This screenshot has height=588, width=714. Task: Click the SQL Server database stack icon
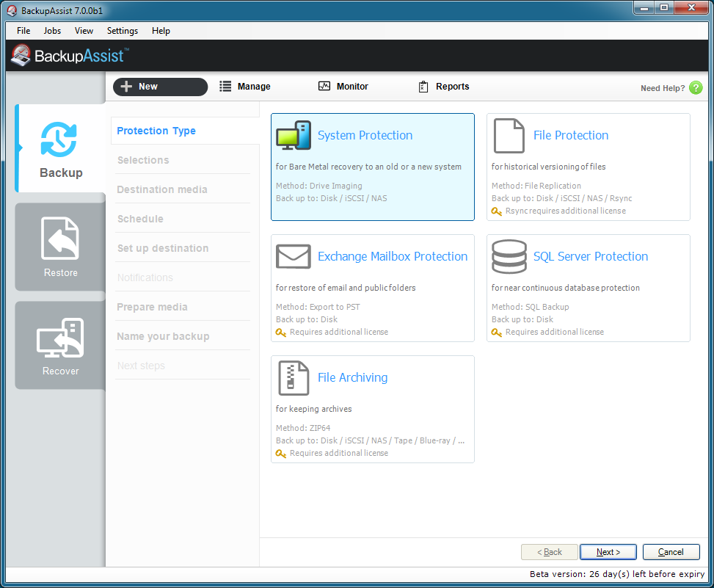pos(509,256)
